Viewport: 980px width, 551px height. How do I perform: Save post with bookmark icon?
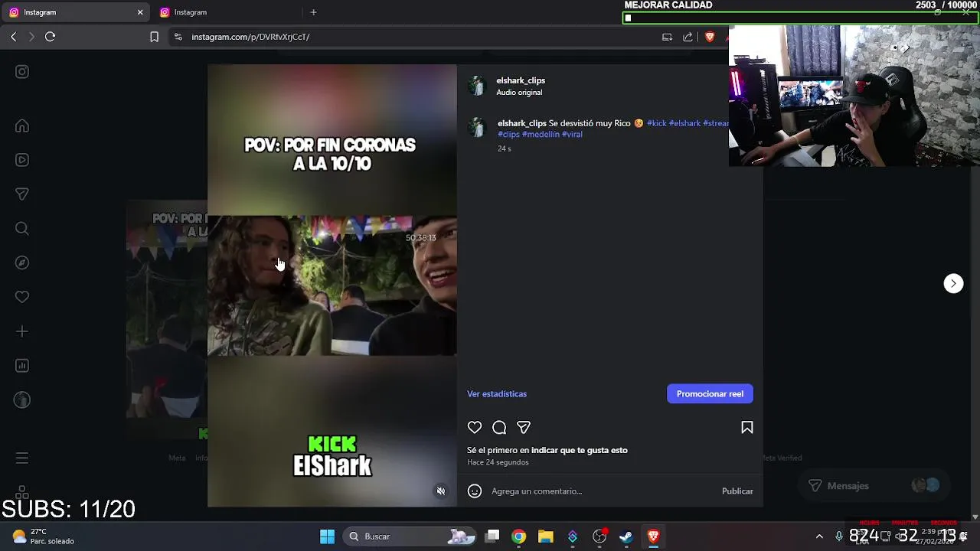747,428
